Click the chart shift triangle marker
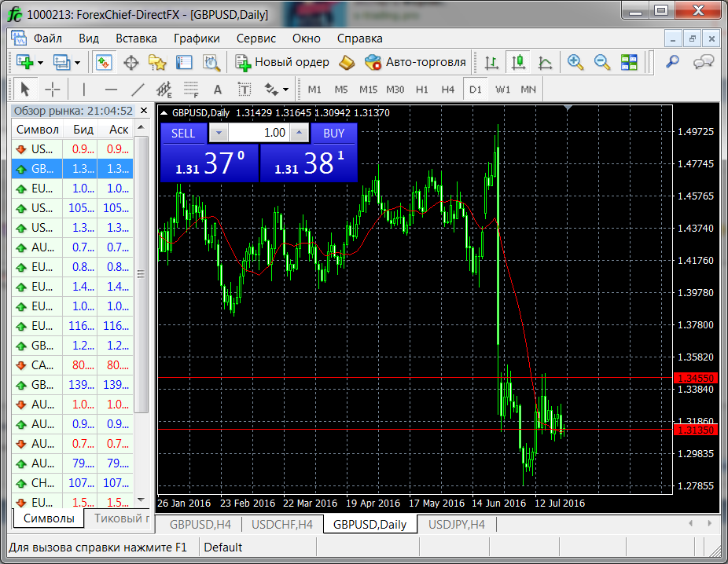Screen dimensions: 728x564 tap(568, 108)
